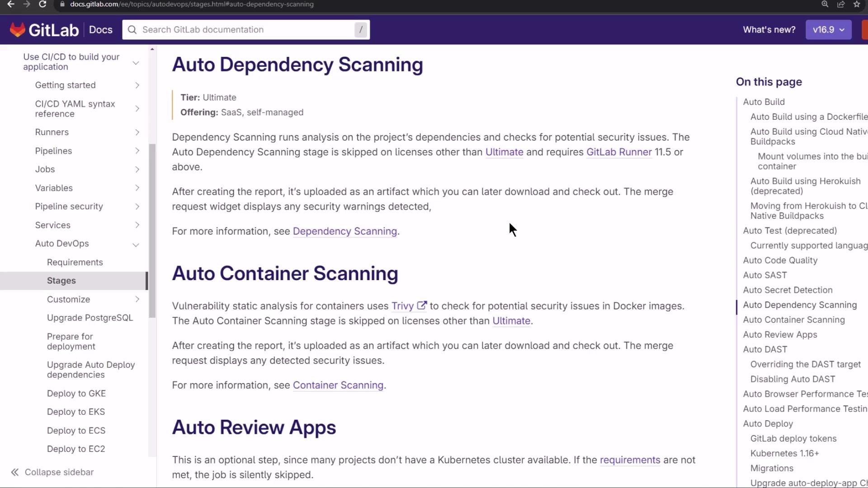Viewport: 868px width, 488px height.
Task: Click the bookmark star icon
Action: [857, 5]
